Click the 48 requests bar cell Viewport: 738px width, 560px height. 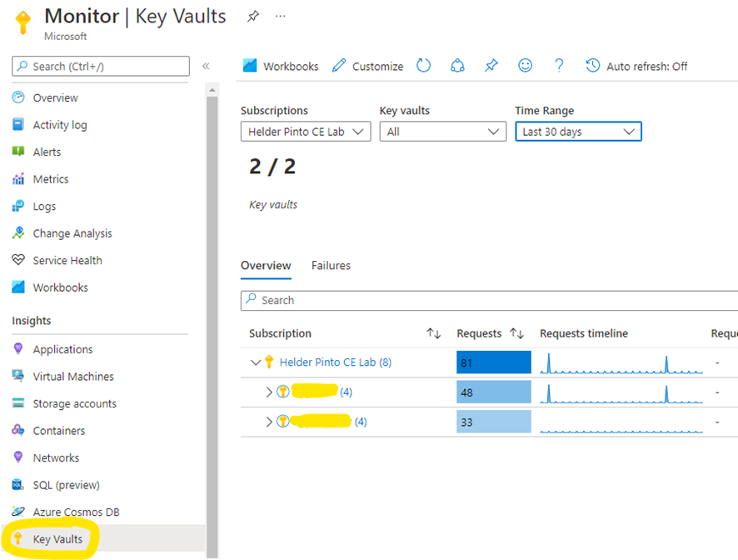pos(494,392)
